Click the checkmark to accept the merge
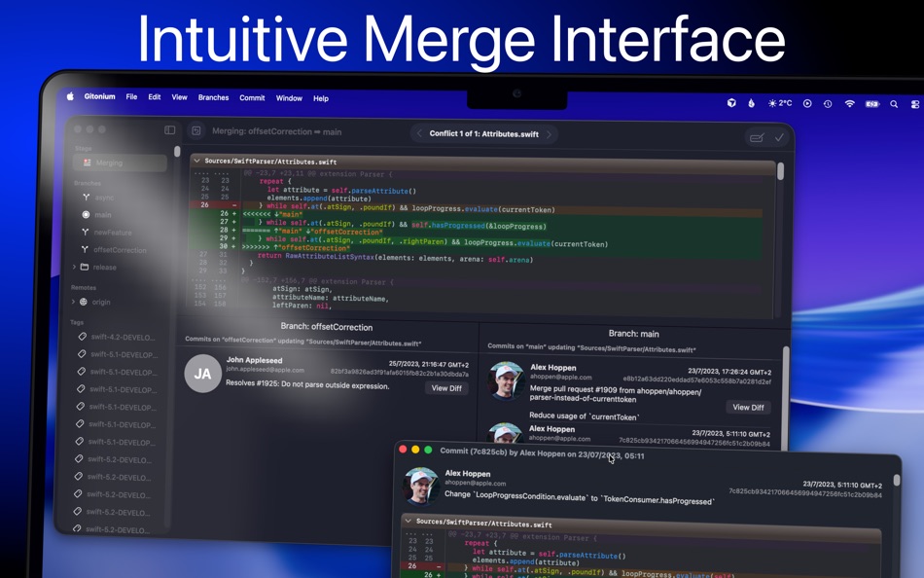Screen dimensions: 924x578 [779, 137]
